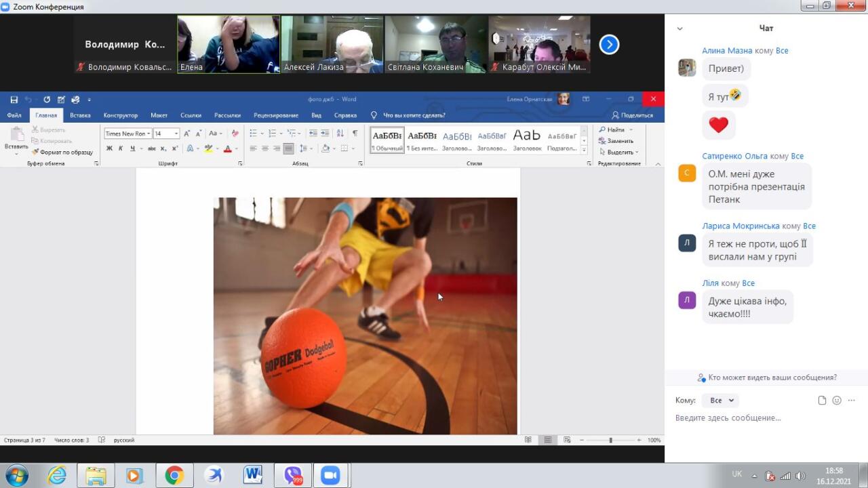
Task: Click 'Кто может видеть ваши сообщения?' link
Action: 767,378
